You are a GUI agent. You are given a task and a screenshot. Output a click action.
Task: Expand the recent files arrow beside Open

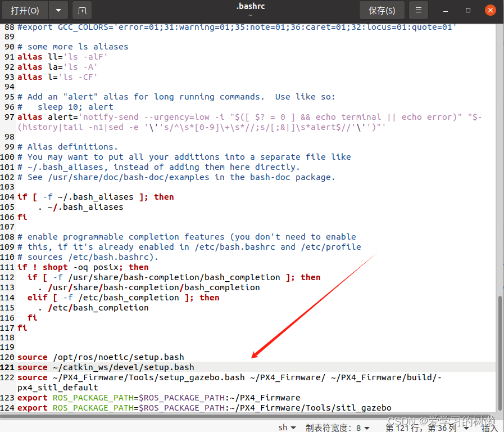click(58, 10)
